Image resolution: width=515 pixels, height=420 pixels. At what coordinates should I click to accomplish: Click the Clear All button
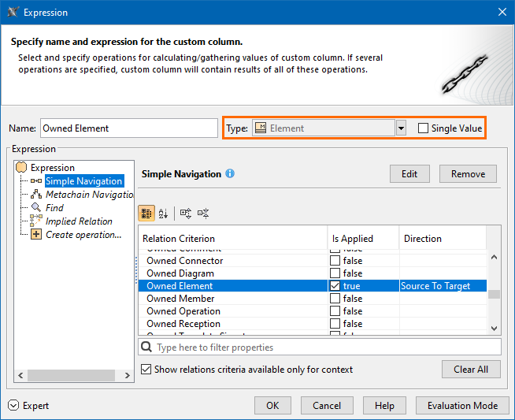471,369
